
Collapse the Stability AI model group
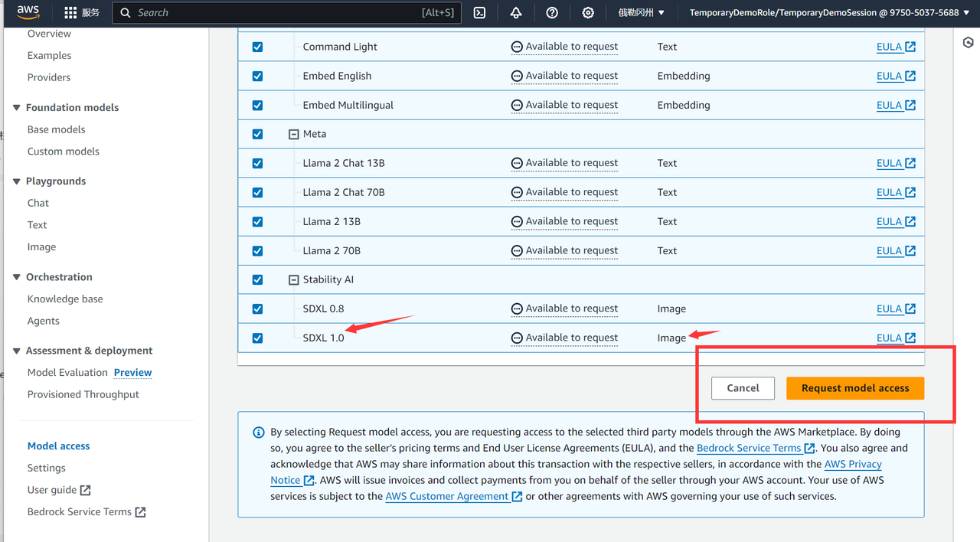pos(293,280)
